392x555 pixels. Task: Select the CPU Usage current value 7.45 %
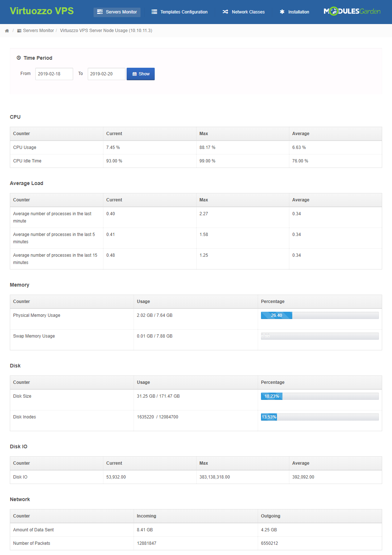click(113, 147)
